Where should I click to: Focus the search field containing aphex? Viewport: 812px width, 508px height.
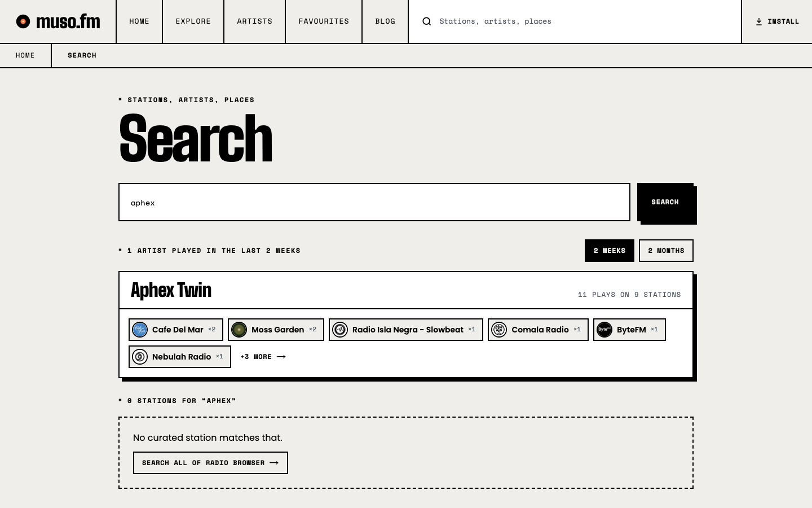[374, 202]
